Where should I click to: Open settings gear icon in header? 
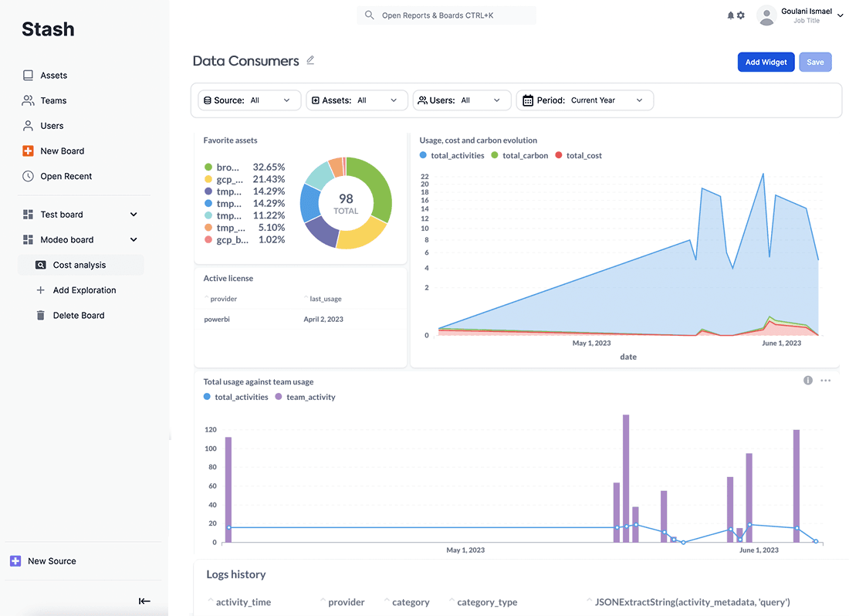pos(741,15)
